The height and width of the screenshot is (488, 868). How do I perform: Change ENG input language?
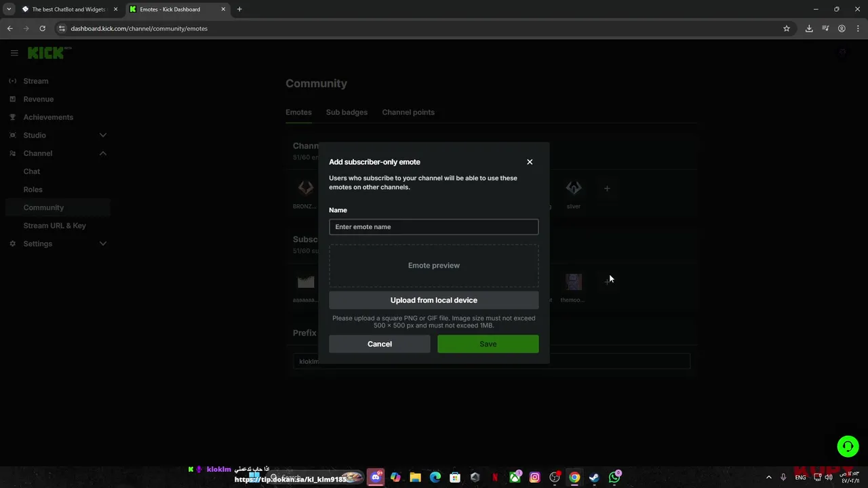801,477
